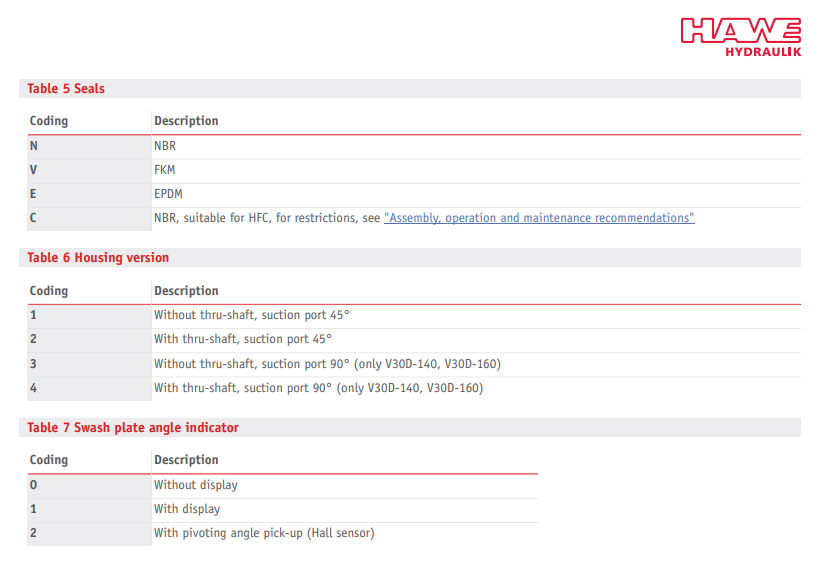The width and height of the screenshot is (833, 584).
Task: Select the 'Without display' row
Action: pos(195,485)
